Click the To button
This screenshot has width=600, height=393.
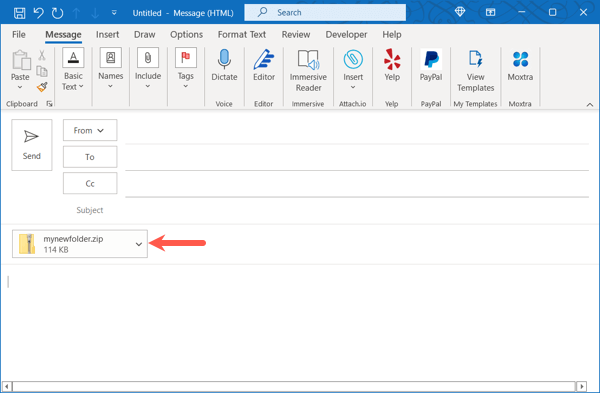click(x=90, y=157)
